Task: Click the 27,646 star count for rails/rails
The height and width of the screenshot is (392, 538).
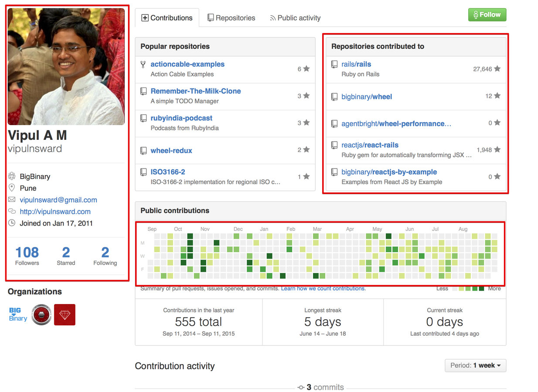Action: tap(483, 69)
